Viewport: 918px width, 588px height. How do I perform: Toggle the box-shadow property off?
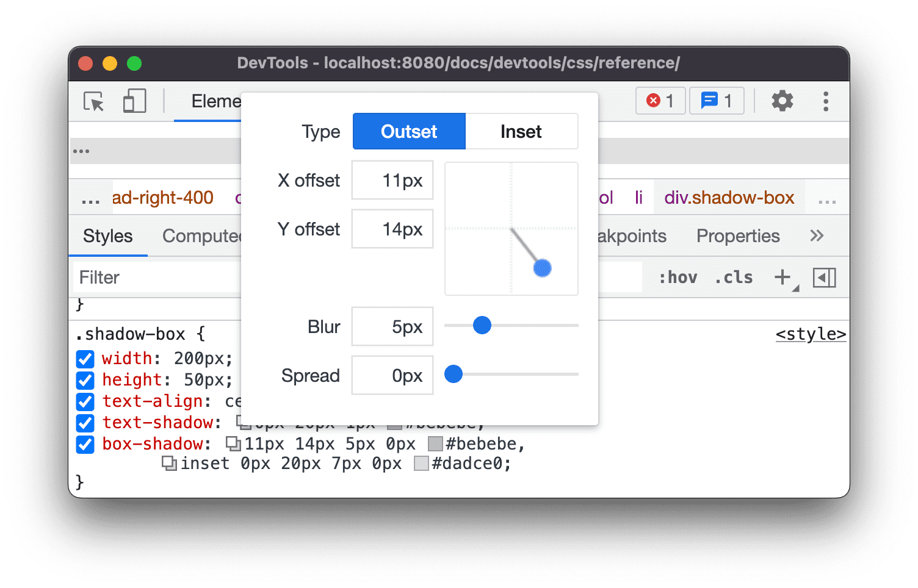point(85,445)
